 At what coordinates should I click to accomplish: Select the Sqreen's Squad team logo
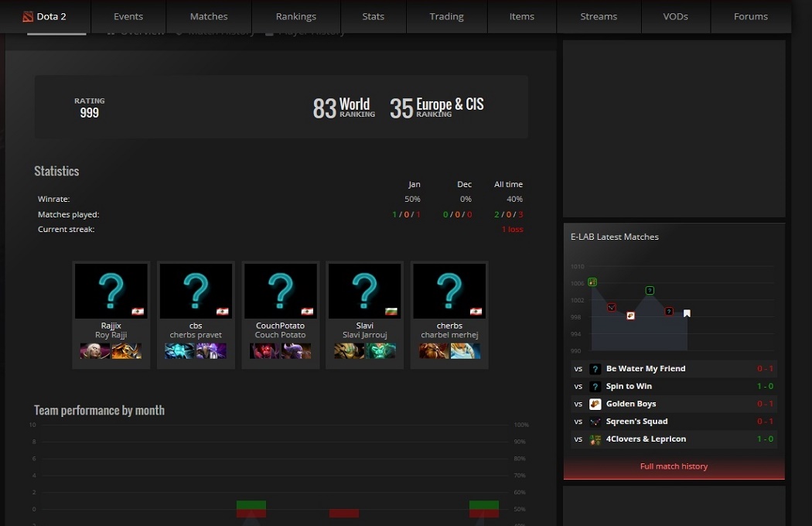pos(595,422)
